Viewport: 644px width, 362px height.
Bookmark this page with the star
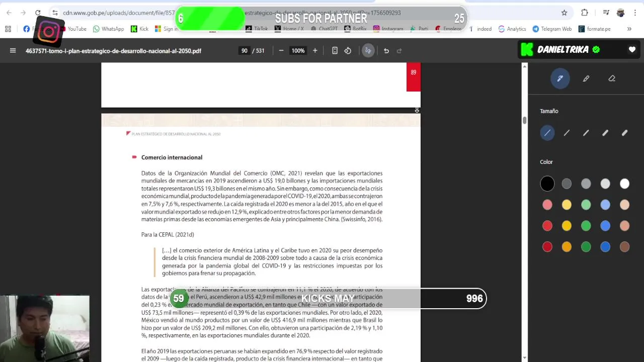(x=565, y=13)
